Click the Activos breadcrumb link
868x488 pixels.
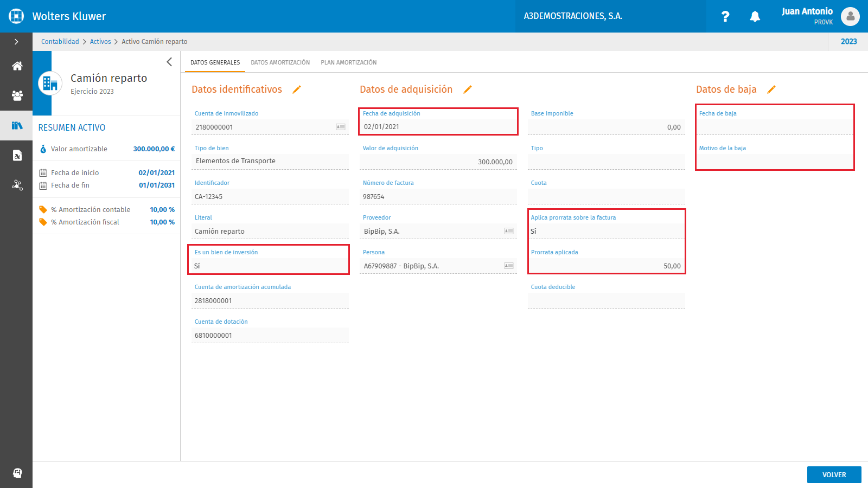coord(100,42)
